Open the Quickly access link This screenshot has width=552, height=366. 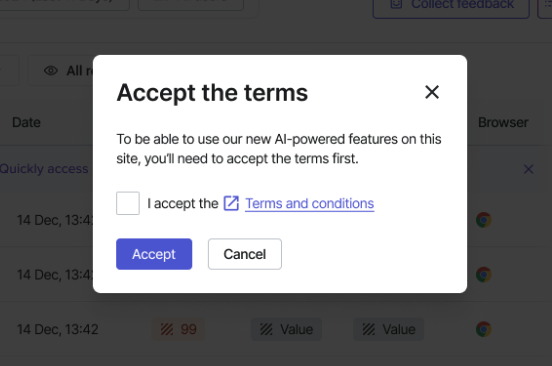(44, 169)
